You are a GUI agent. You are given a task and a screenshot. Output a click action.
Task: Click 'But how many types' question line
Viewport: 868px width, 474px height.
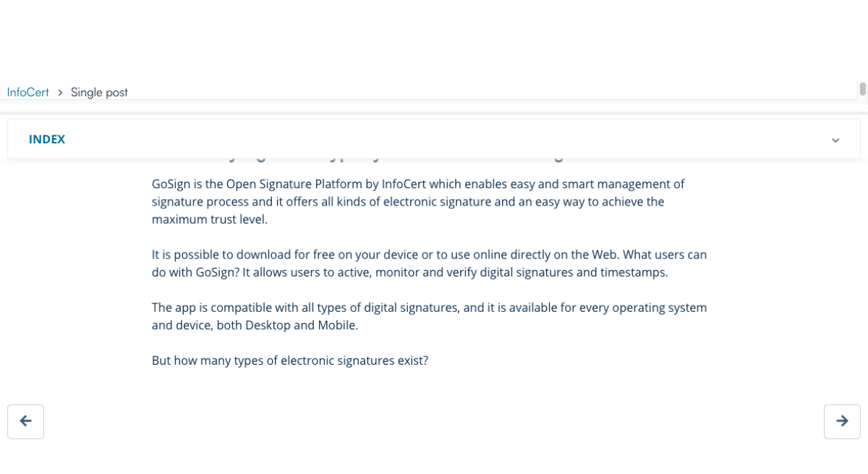290,360
